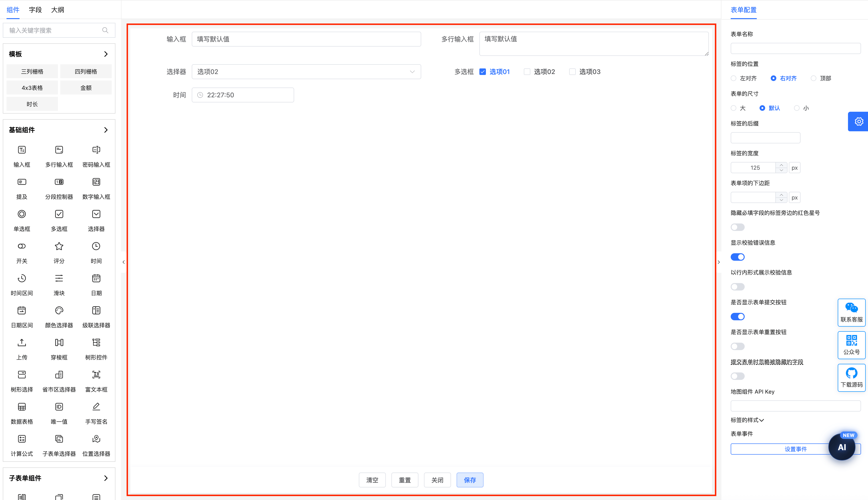Click the 保存 button
This screenshot has width=868, height=500.
(470, 480)
